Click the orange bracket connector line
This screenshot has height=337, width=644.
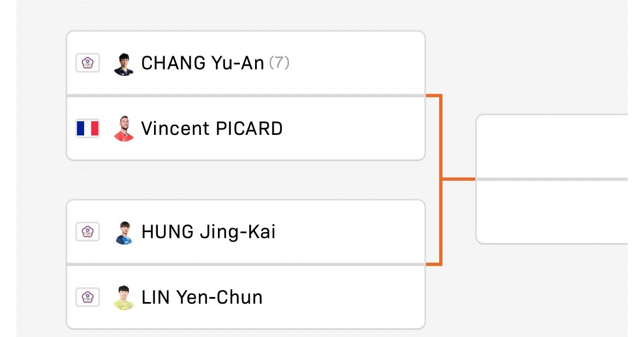(441, 180)
